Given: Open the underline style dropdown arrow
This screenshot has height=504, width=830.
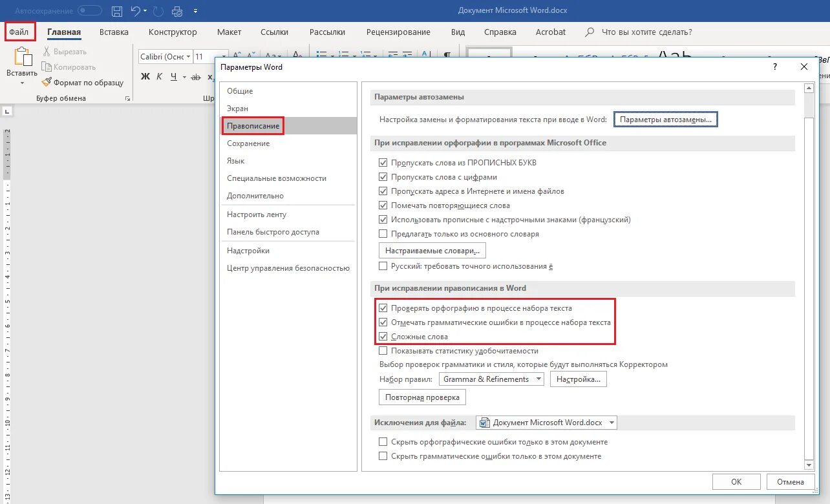Looking at the screenshot, I should [x=184, y=77].
